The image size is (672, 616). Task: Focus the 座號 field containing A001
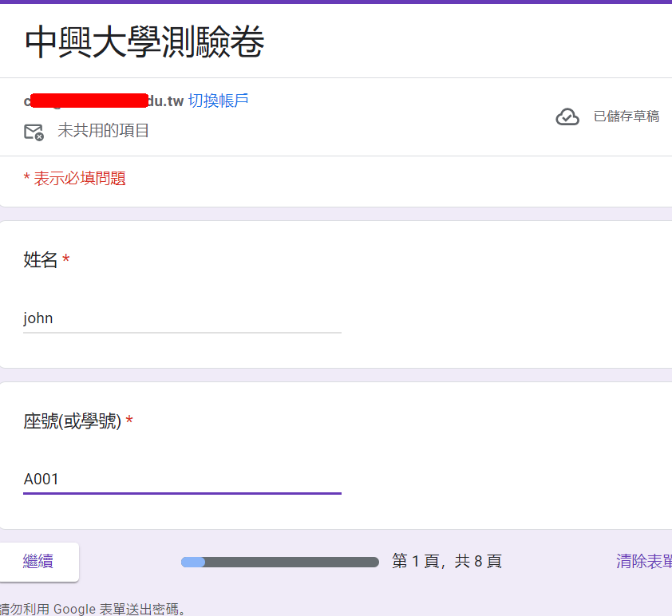182,479
